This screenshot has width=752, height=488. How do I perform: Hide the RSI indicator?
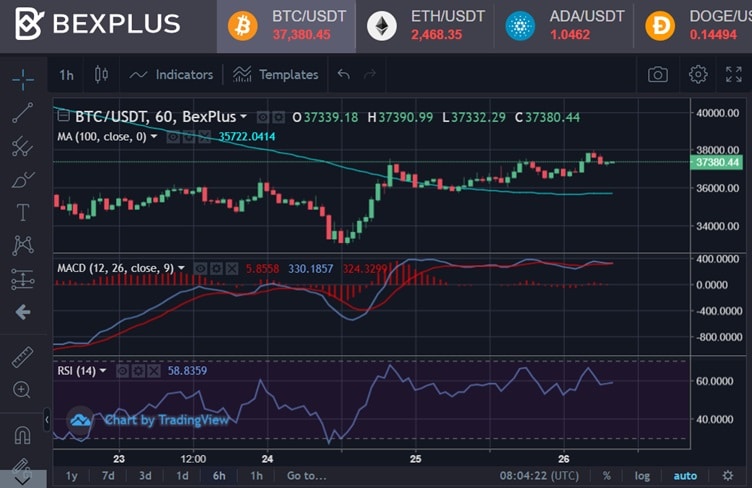(x=122, y=371)
